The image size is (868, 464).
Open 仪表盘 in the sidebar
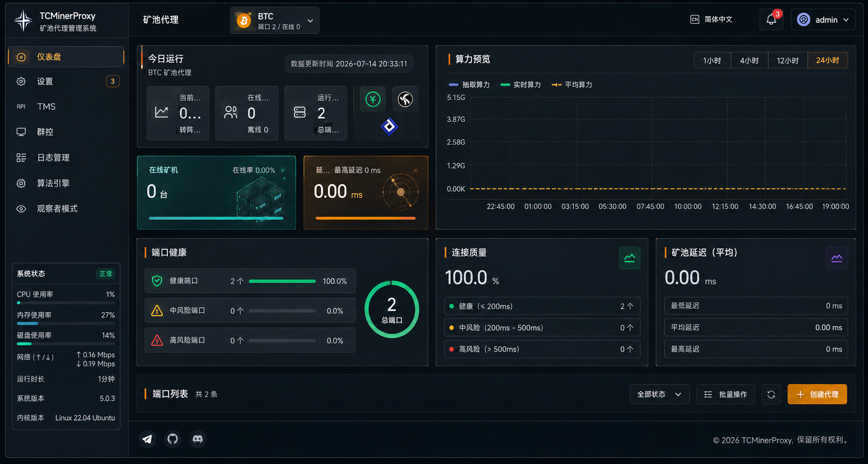(66, 57)
